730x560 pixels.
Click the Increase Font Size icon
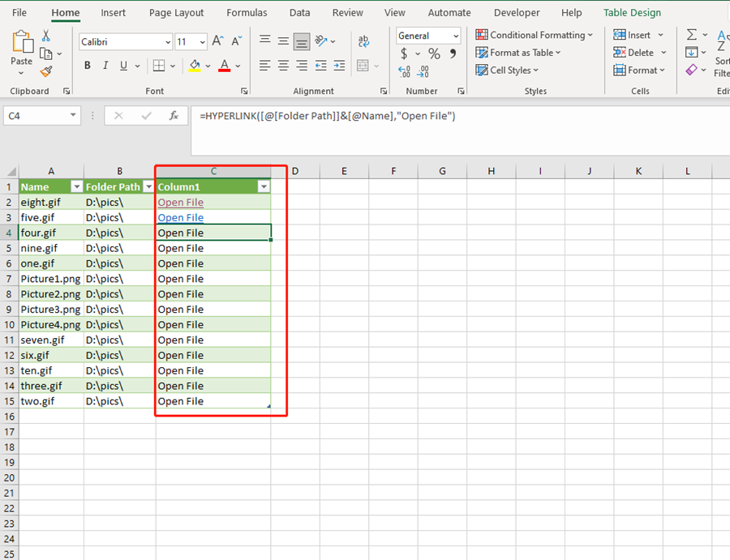pos(217,41)
